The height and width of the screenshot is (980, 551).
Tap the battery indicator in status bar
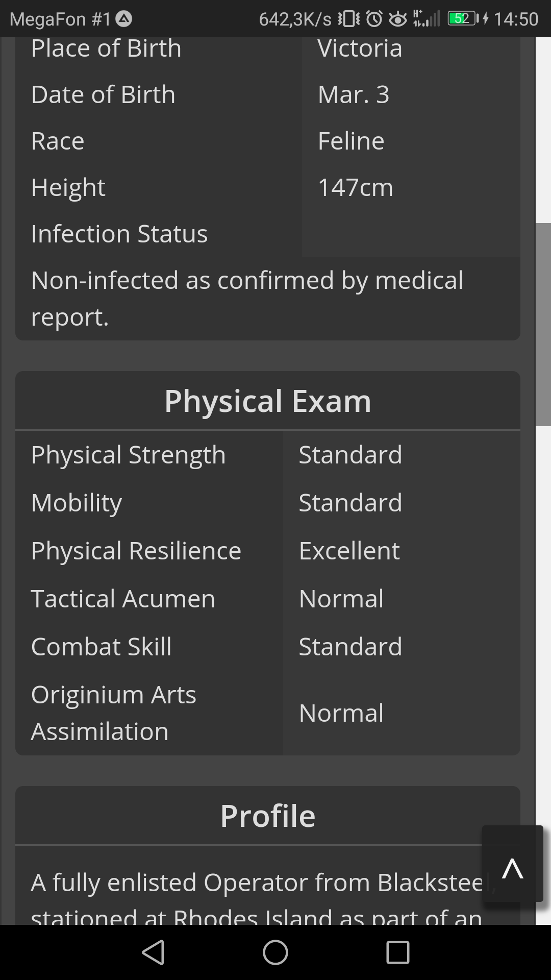point(464,19)
